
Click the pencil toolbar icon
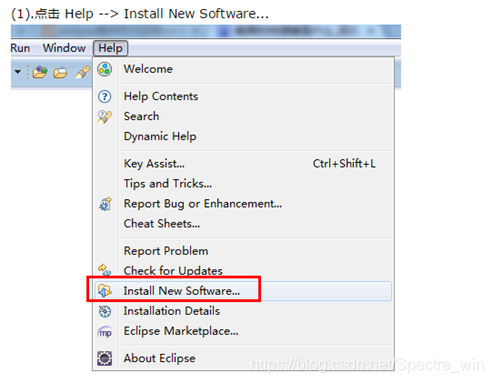coord(83,72)
